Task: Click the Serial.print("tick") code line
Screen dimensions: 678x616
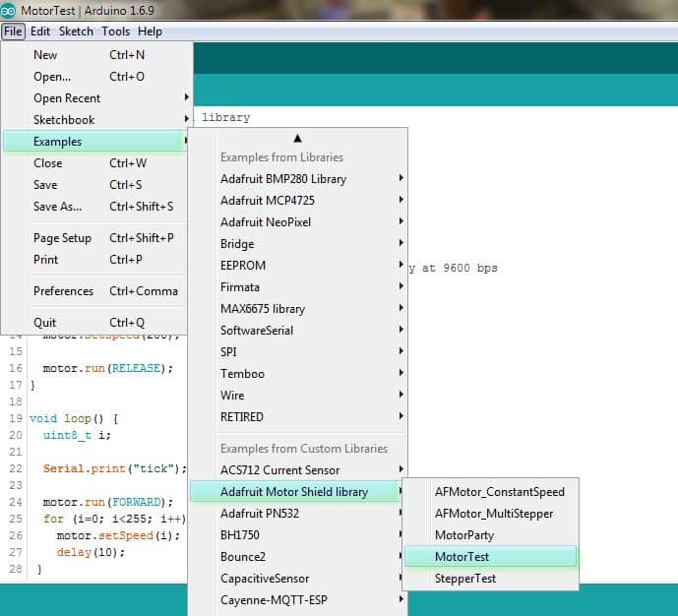Action: coord(114,468)
